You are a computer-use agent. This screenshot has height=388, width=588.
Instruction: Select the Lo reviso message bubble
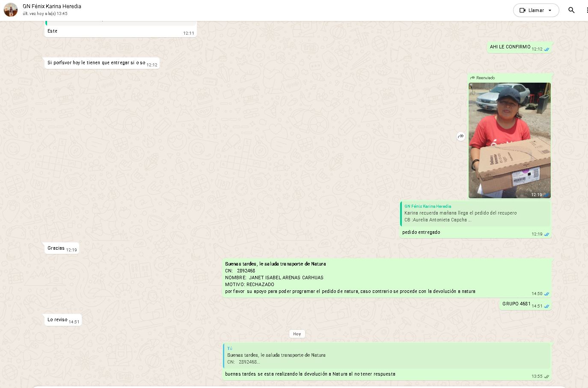pos(57,320)
